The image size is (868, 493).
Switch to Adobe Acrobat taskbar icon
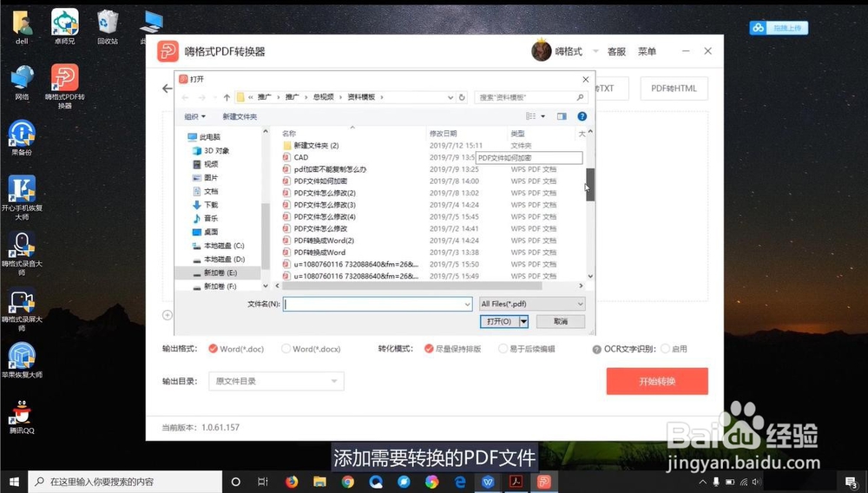(x=516, y=482)
